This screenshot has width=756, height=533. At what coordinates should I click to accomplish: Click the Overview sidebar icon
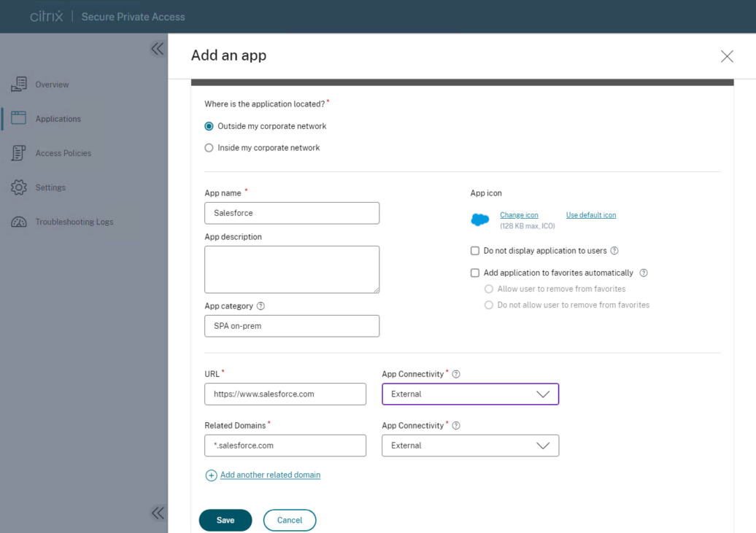click(x=19, y=85)
